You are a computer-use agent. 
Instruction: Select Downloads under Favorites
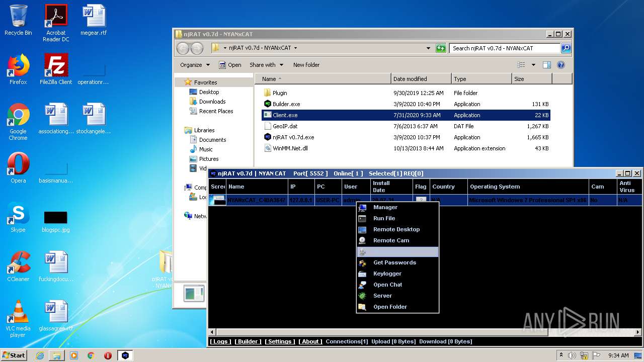(x=212, y=102)
